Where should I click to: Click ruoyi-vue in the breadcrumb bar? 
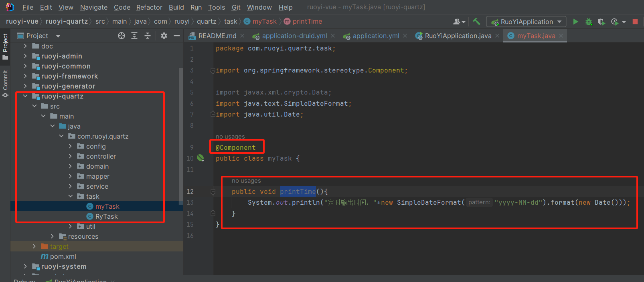(22, 22)
